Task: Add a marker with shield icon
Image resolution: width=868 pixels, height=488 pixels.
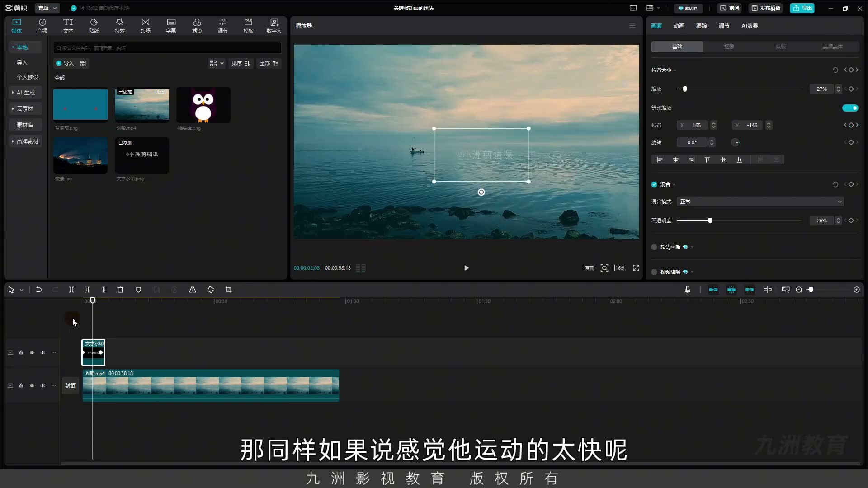Action: pyautogui.click(x=138, y=290)
